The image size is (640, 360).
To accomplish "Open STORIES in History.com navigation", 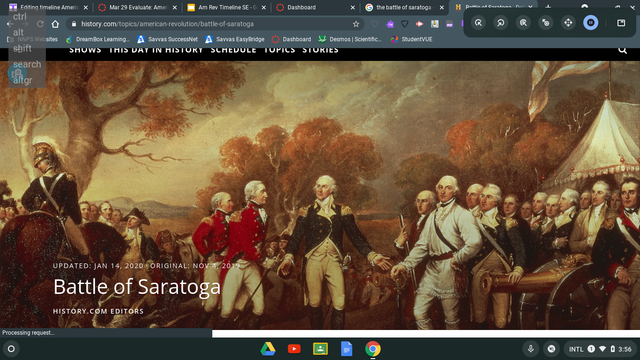I will [x=320, y=50].
